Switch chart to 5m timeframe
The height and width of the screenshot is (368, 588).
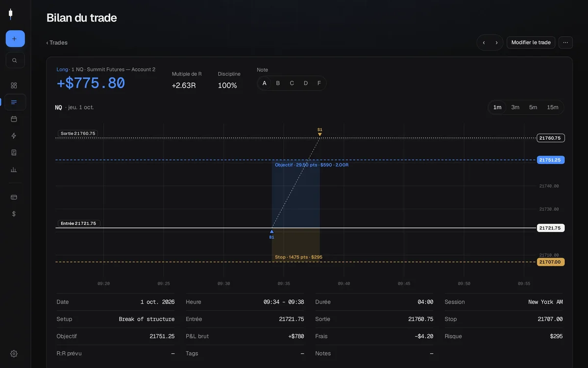pyautogui.click(x=533, y=107)
